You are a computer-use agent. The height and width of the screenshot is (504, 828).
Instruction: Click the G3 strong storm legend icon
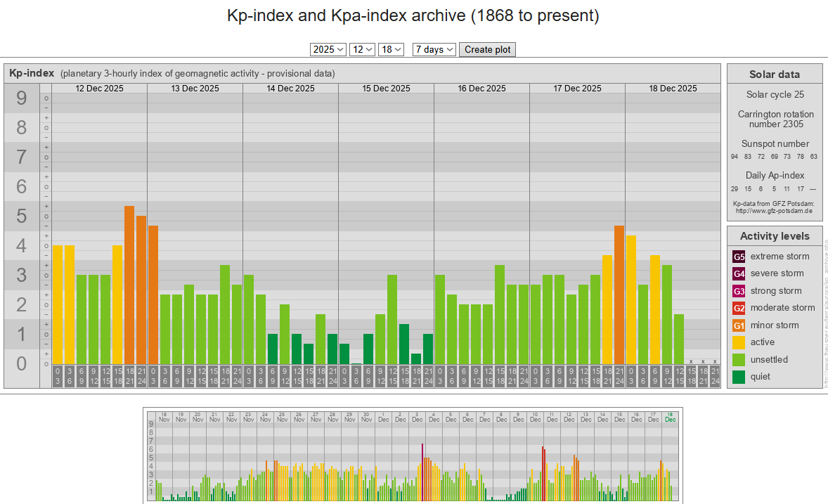(x=739, y=291)
